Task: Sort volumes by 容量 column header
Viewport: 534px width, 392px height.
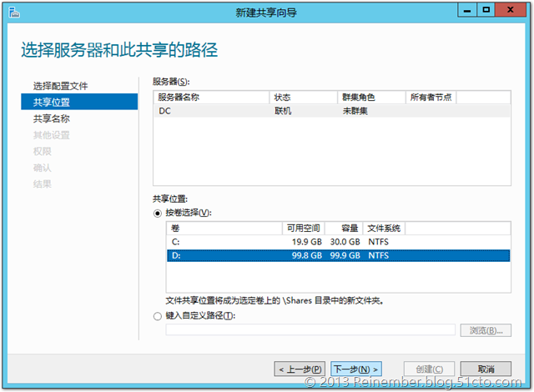Action: (x=344, y=229)
